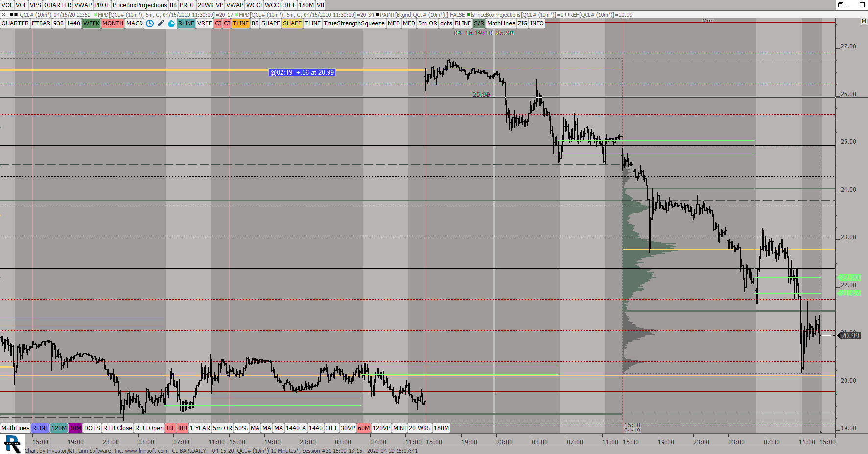This screenshot has width=868, height=454.
Task: Toggle the yellow SHAPE button
Action: (x=292, y=23)
